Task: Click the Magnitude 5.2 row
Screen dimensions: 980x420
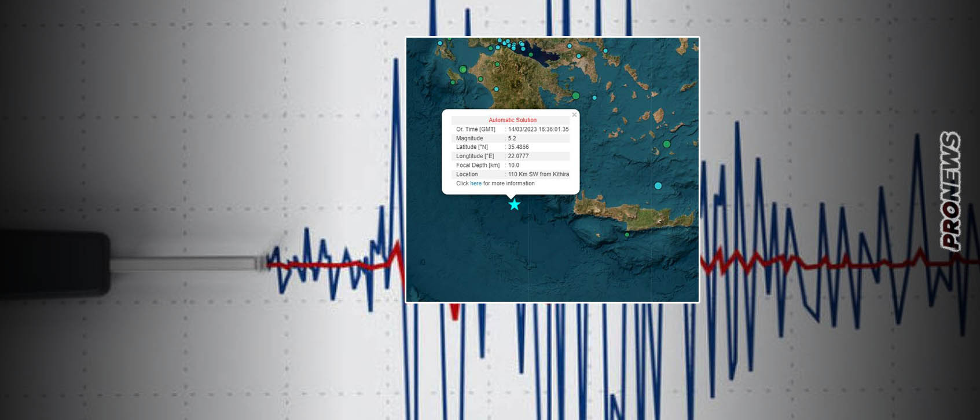Action: (510, 138)
